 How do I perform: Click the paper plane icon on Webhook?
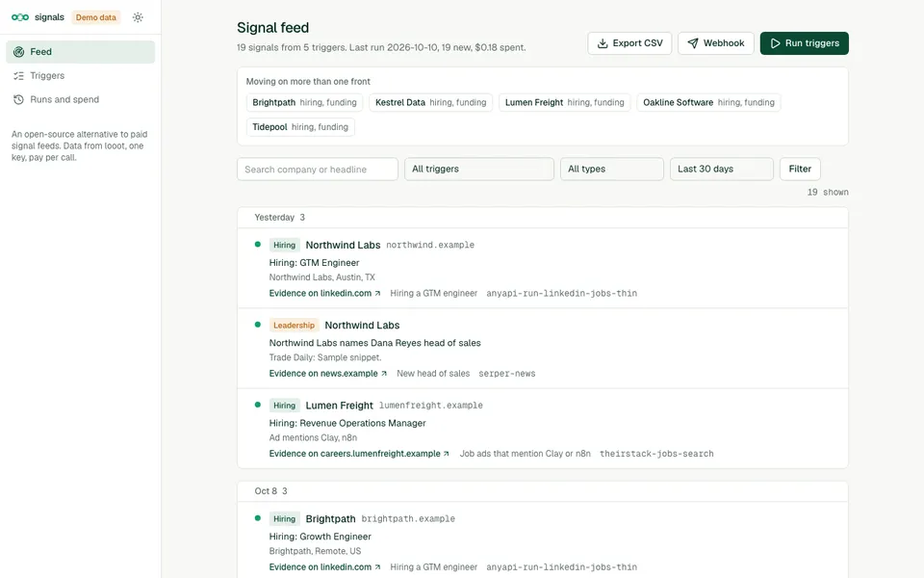tap(693, 43)
